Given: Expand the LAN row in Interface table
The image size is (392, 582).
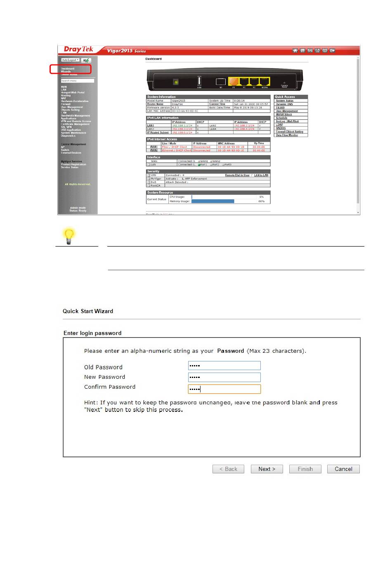Looking at the screenshot, I should click(x=149, y=165).
